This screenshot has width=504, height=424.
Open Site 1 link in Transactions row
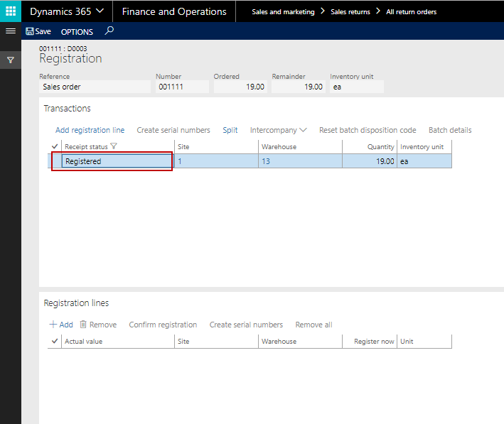coord(180,161)
